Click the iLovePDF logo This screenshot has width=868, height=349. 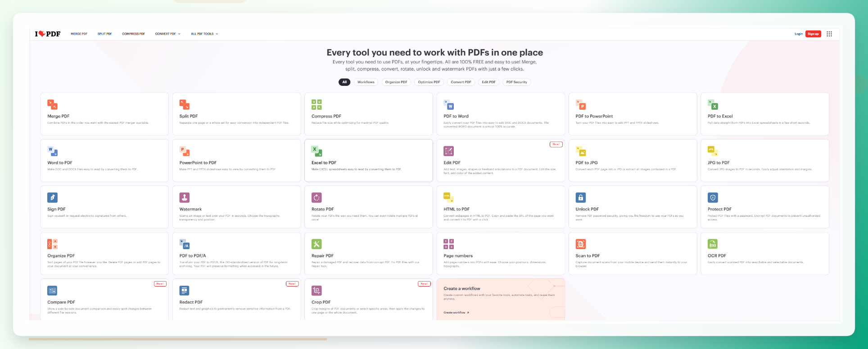tap(48, 34)
